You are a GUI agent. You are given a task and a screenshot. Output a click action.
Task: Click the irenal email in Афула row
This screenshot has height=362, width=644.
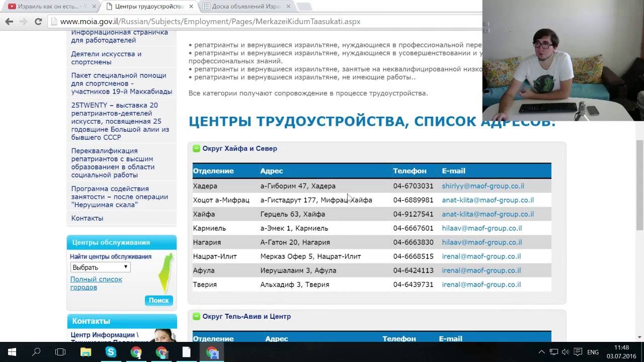pos(481,270)
